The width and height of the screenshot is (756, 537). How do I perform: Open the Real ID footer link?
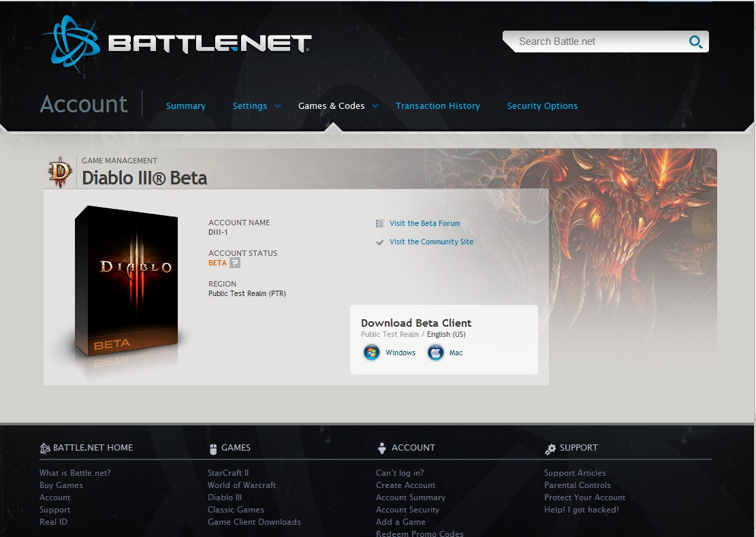point(54,521)
